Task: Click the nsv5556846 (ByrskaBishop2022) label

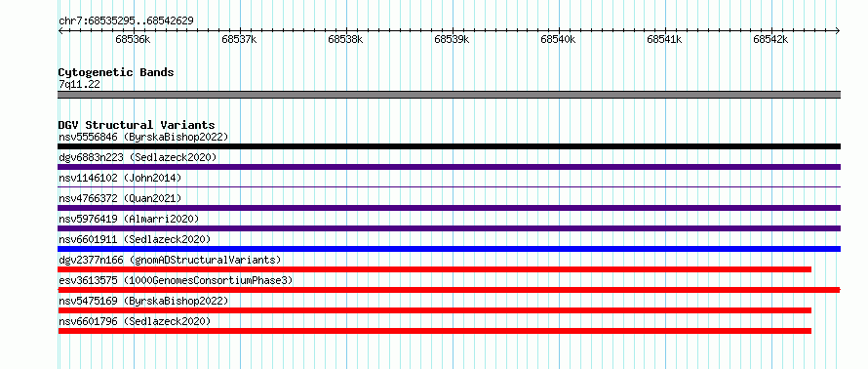Action: [x=143, y=137]
